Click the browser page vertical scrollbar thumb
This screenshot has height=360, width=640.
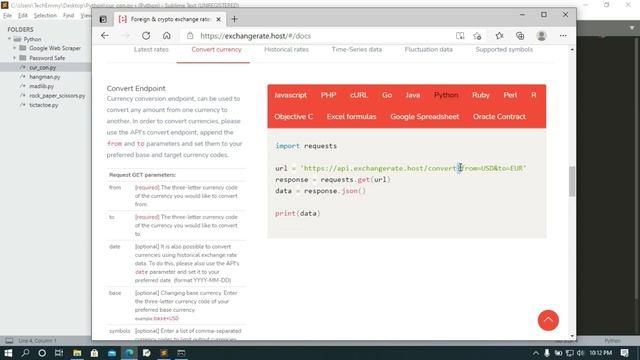pos(572,181)
